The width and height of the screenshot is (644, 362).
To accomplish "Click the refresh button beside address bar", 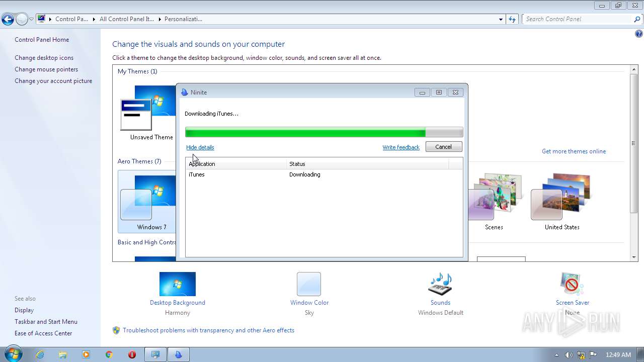I will coord(512,19).
